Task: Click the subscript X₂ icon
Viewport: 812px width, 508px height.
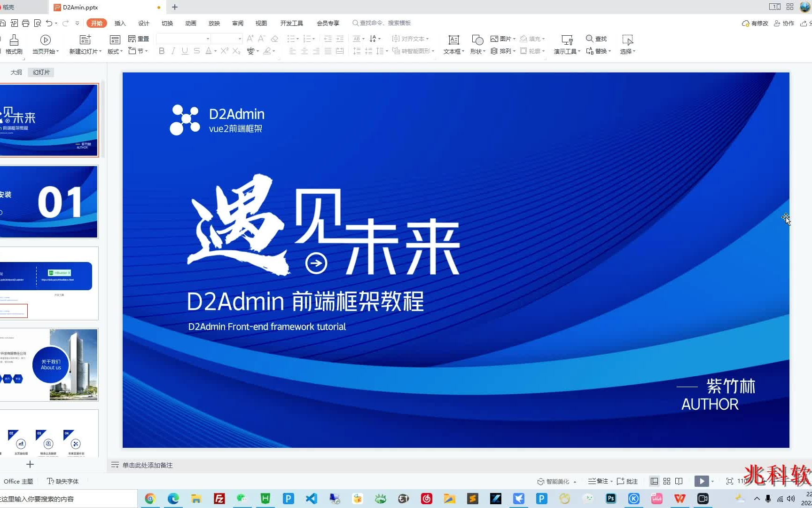Action: tap(237, 51)
